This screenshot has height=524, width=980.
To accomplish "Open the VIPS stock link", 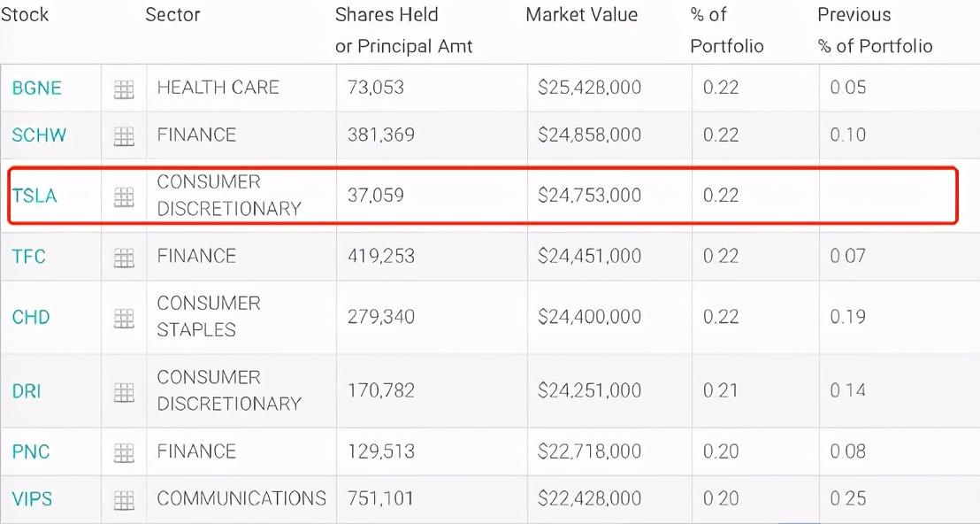I will 32,498.
